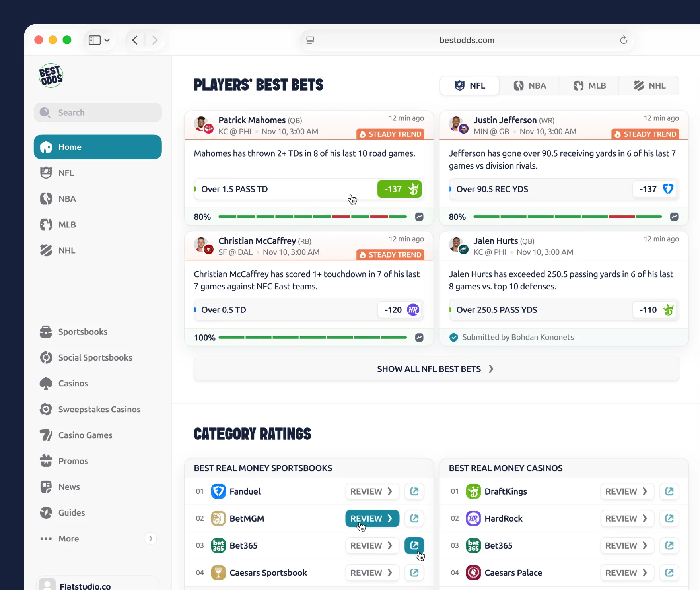Select Home in the sidebar

tap(98, 147)
